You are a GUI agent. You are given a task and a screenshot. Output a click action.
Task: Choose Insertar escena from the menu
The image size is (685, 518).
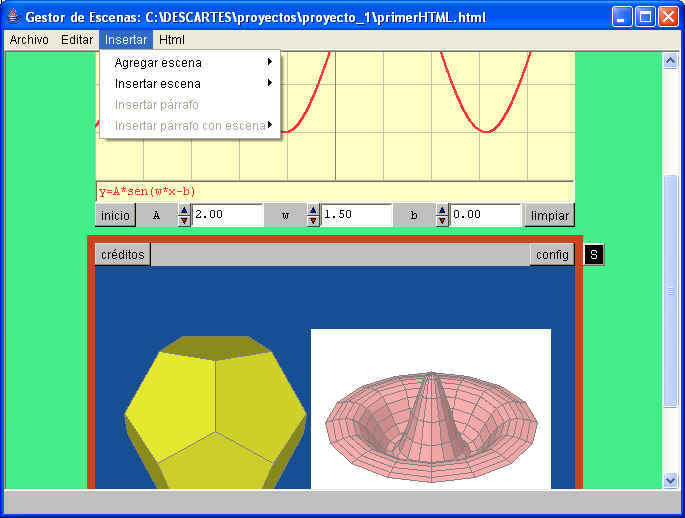point(190,83)
